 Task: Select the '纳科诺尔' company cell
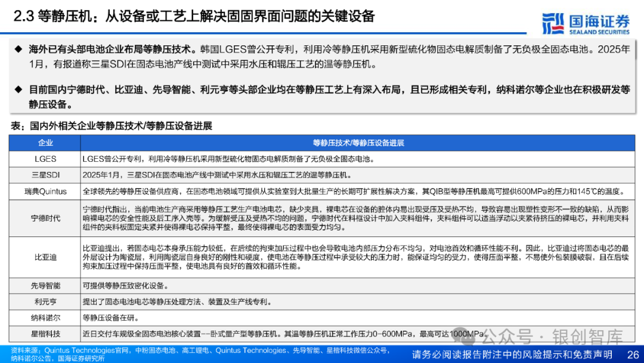pos(45,318)
